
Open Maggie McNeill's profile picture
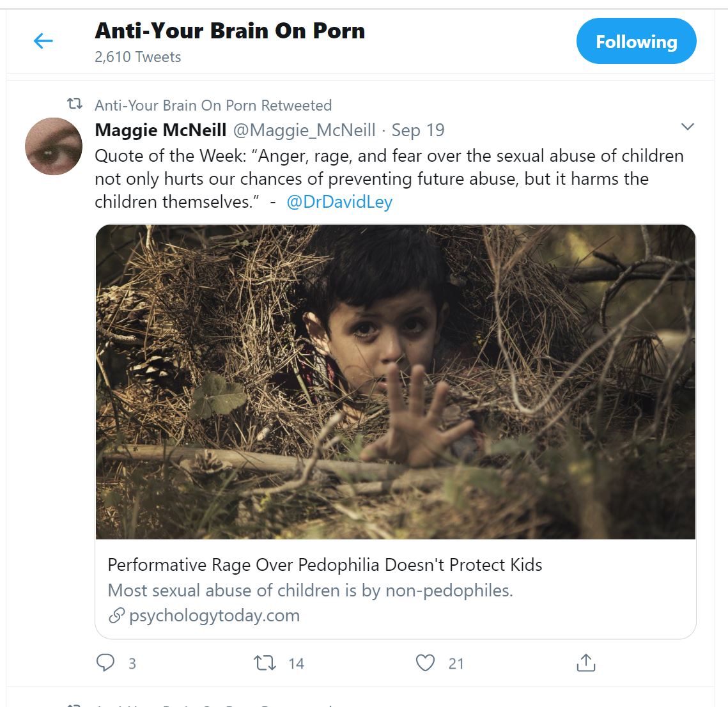point(54,146)
